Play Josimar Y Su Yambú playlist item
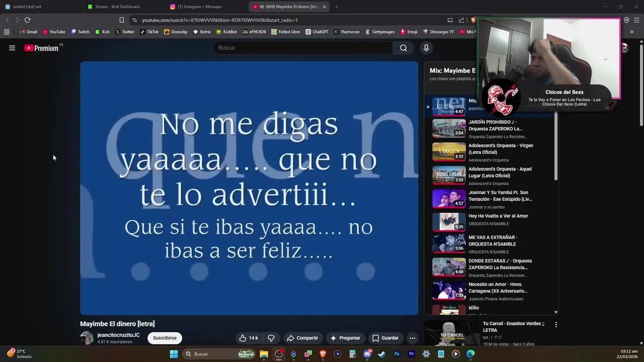The width and height of the screenshot is (644, 362). tap(491, 199)
